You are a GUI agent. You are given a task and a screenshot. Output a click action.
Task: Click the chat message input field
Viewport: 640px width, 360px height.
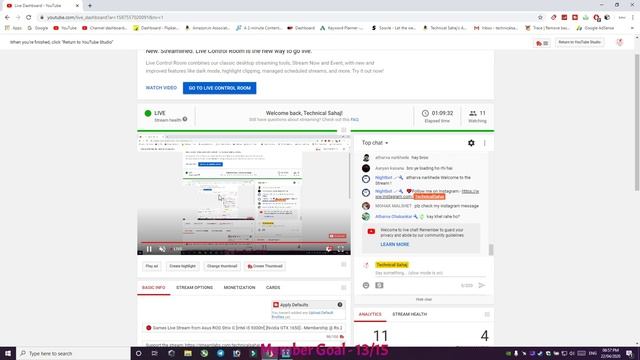(429, 273)
